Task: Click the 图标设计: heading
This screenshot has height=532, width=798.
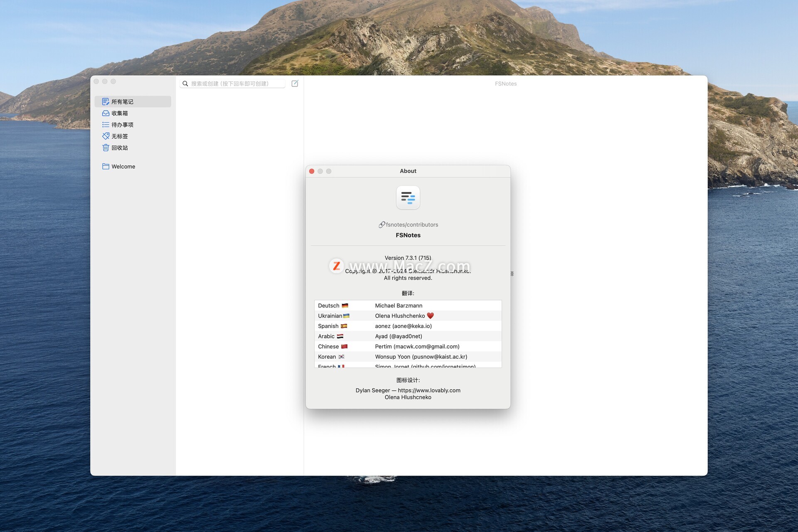Action: 408,380
